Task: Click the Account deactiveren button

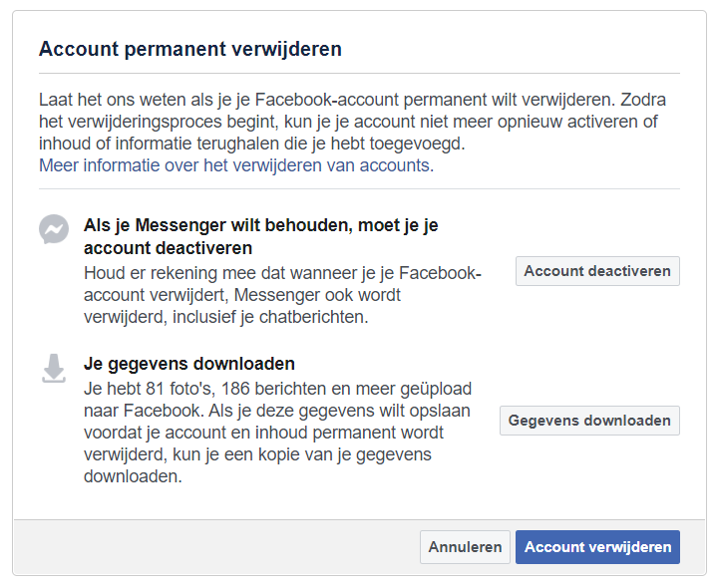Action: [597, 271]
